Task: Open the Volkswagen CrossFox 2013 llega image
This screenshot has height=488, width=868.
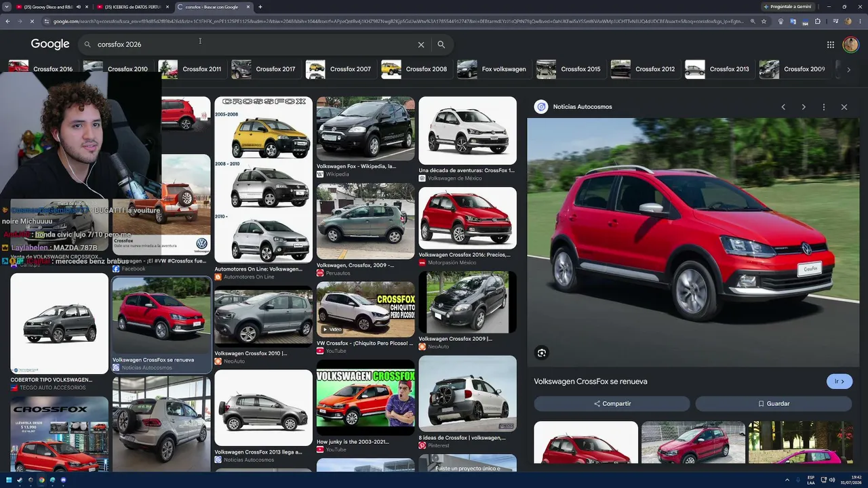Action: pyautogui.click(x=264, y=408)
